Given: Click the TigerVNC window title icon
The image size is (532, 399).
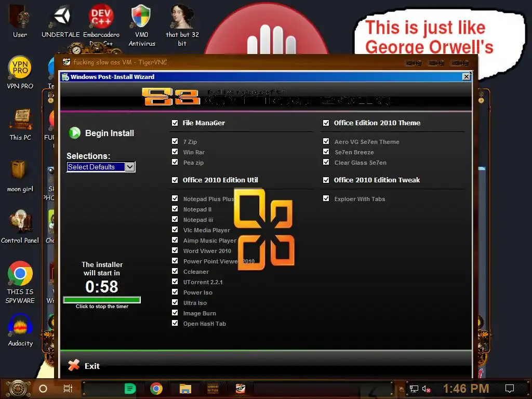Looking at the screenshot, I should (x=66, y=62).
